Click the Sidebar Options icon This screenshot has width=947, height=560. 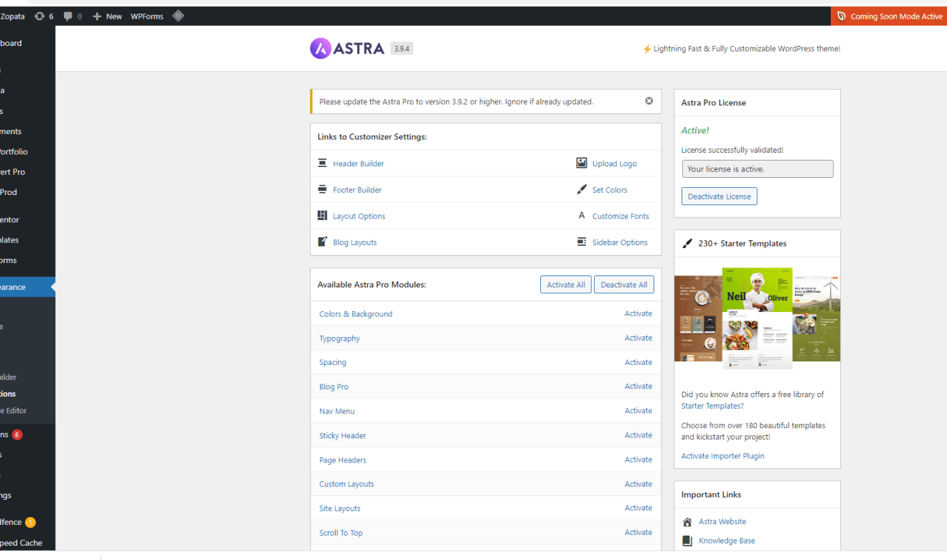582,242
